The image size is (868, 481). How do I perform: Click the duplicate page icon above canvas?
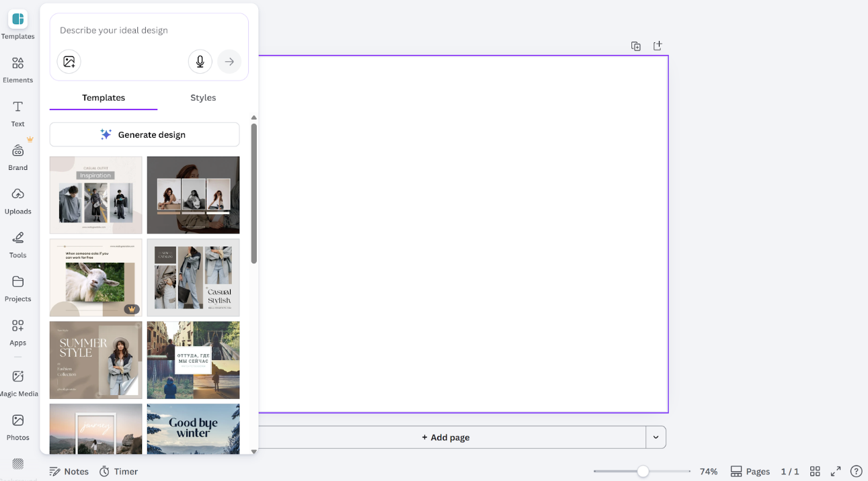[x=635, y=46]
